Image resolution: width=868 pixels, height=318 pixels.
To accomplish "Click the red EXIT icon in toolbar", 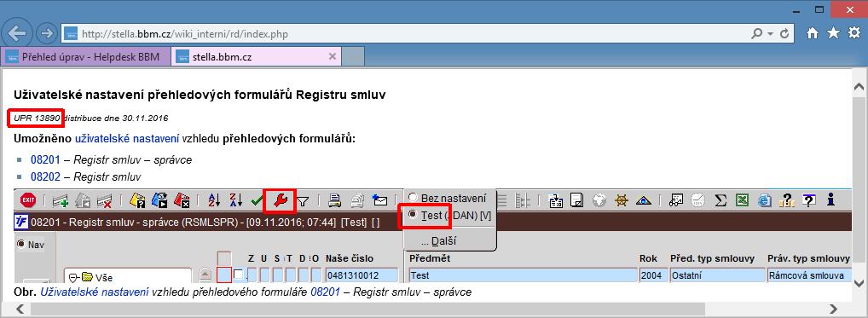I will [28, 200].
